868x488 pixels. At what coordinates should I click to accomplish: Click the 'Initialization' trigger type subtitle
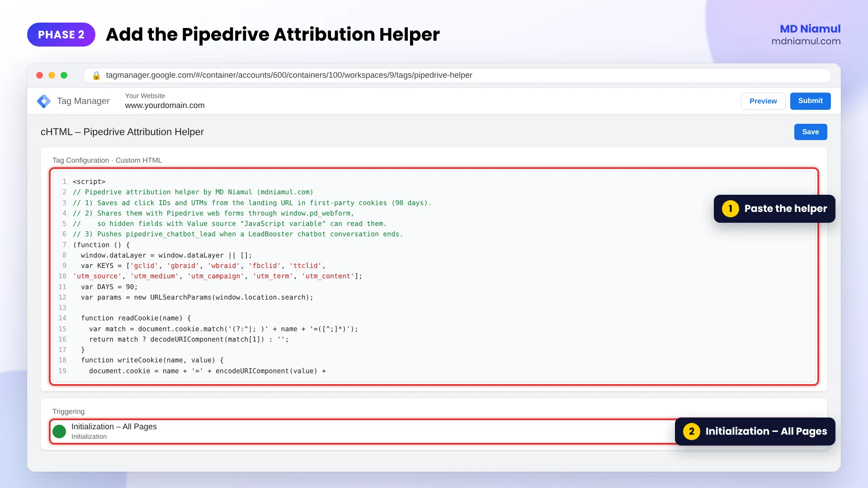click(89, 436)
